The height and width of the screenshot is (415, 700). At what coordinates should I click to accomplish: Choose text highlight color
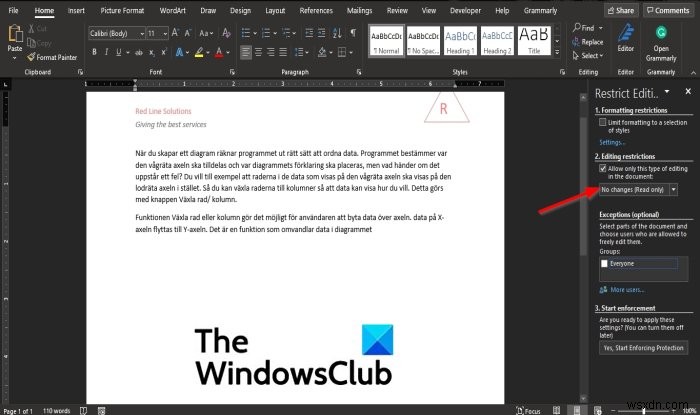[x=199, y=52]
